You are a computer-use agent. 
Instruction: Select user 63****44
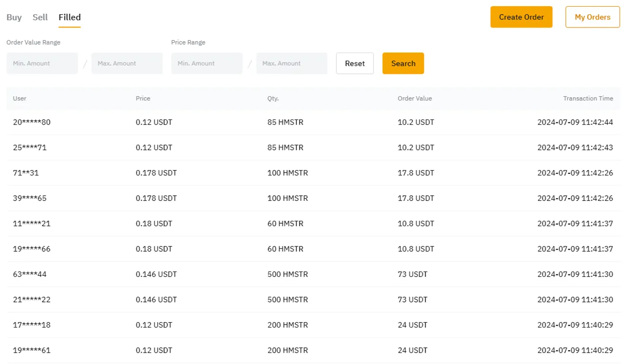coord(30,274)
